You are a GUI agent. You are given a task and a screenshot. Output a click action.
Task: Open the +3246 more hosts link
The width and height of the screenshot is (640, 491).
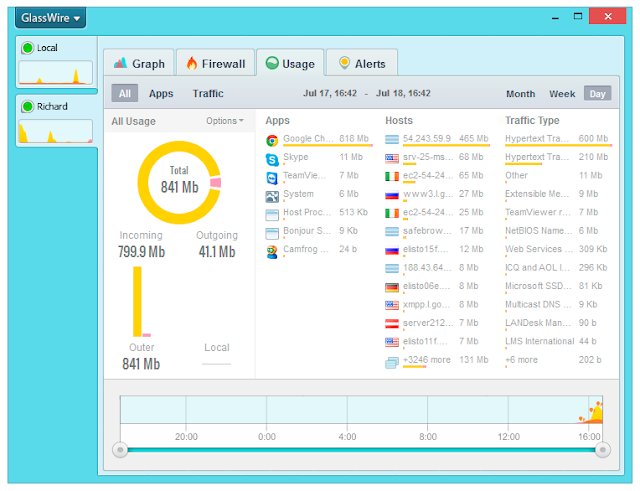tap(427, 360)
